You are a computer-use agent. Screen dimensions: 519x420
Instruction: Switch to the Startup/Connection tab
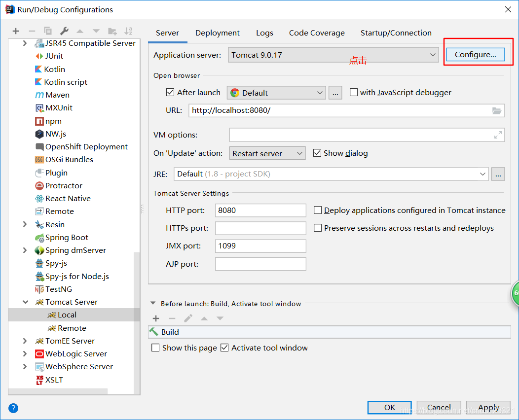pos(396,33)
